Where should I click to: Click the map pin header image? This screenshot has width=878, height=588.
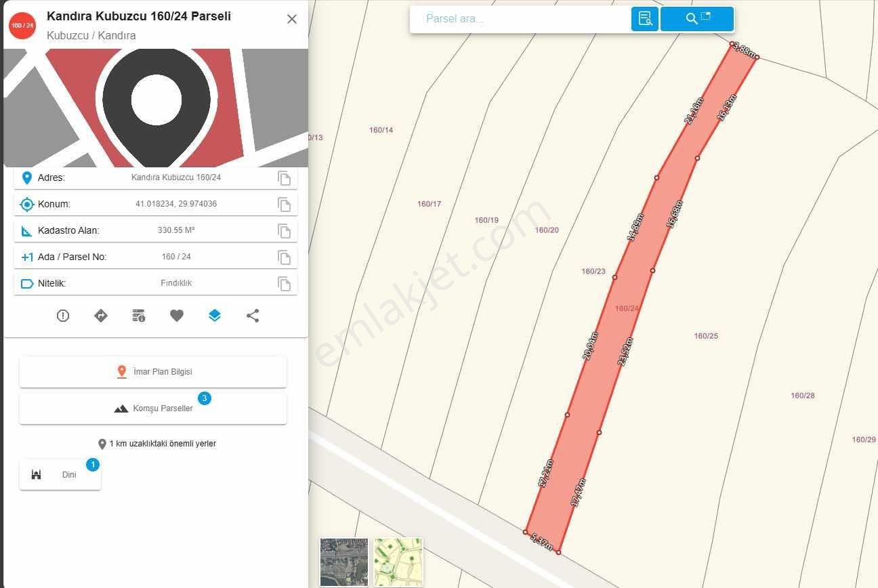click(x=156, y=108)
